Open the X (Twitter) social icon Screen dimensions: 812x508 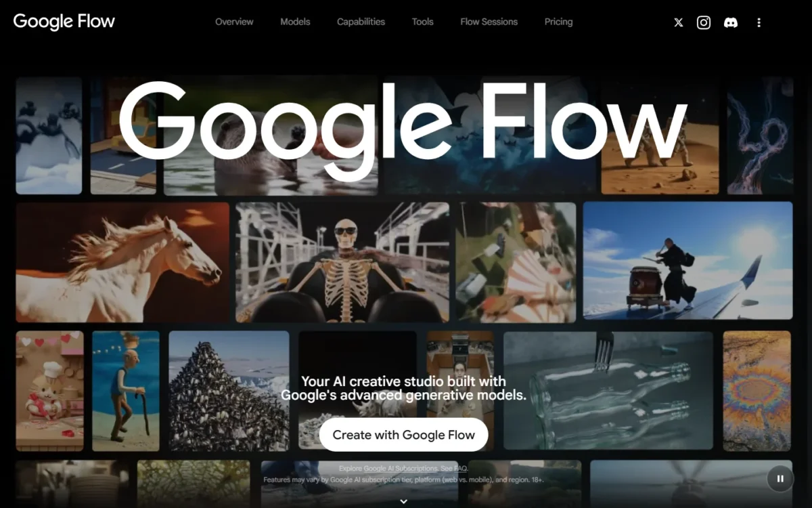click(678, 22)
